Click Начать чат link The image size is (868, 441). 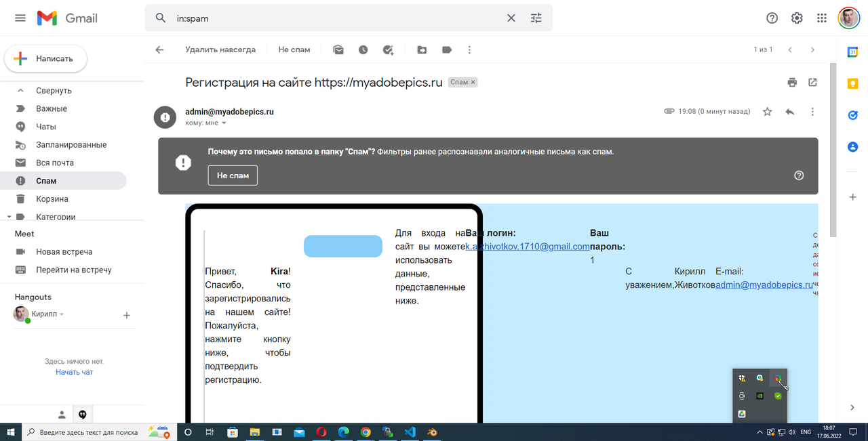click(75, 373)
